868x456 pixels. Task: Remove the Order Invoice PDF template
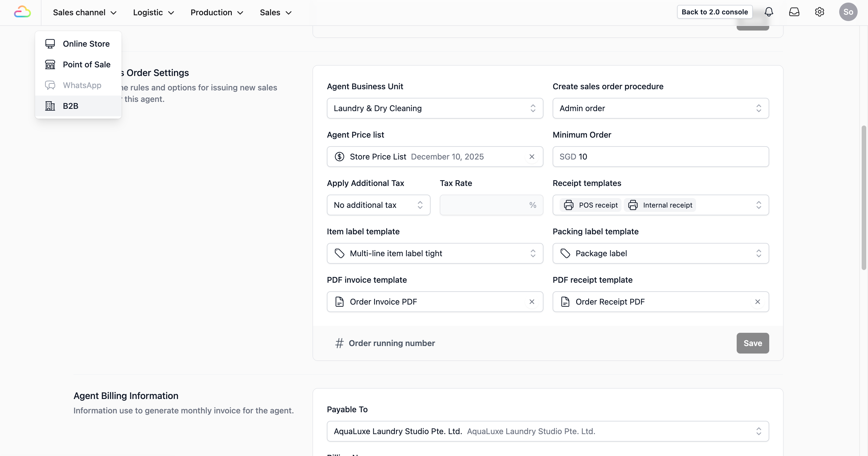[532, 302]
